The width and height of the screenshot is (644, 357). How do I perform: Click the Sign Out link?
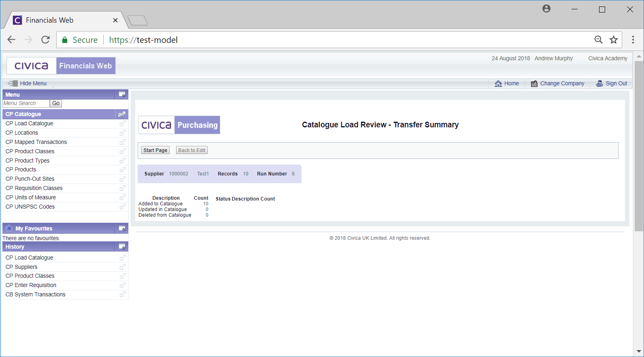(x=616, y=83)
